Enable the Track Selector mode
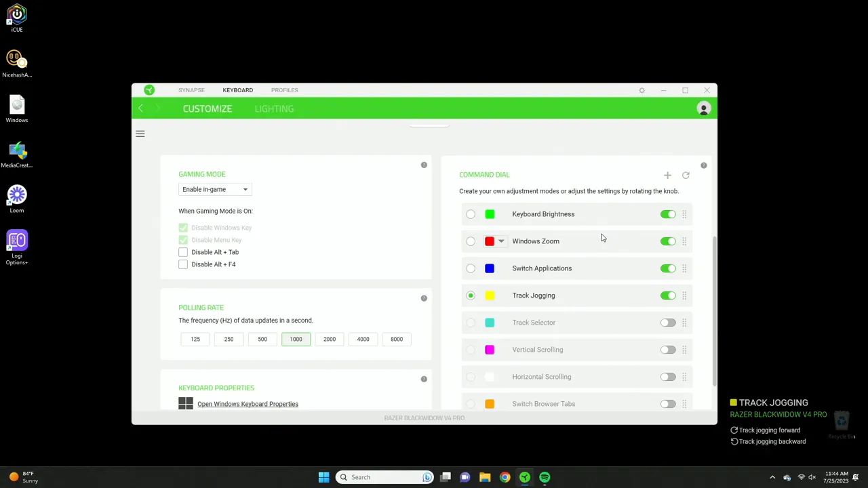This screenshot has width=868, height=488. point(668,322)
